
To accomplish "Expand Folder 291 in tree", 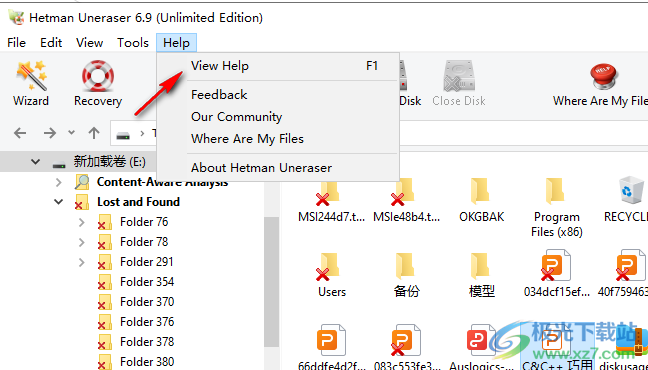I will 81,262.
